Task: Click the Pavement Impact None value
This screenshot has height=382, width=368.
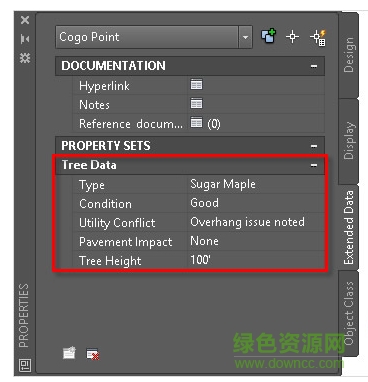Action: pyautogui.click(x=204, y=241)
